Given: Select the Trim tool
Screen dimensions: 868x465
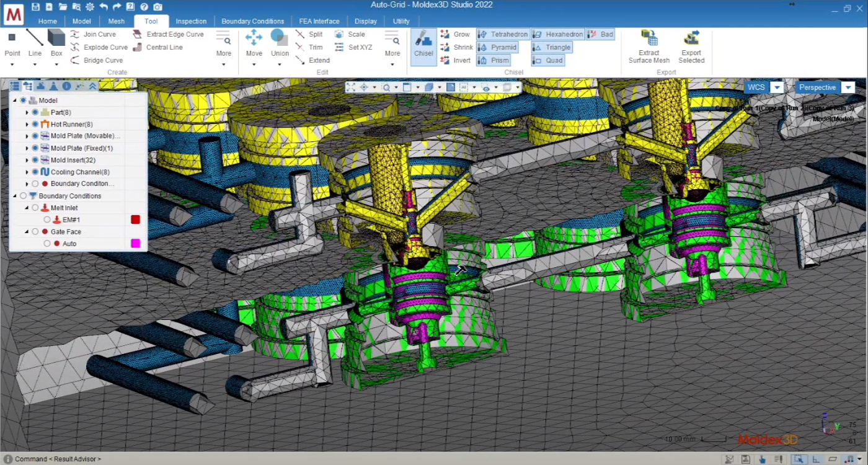Looking at the screenshot, I should (x=309, y=48).
